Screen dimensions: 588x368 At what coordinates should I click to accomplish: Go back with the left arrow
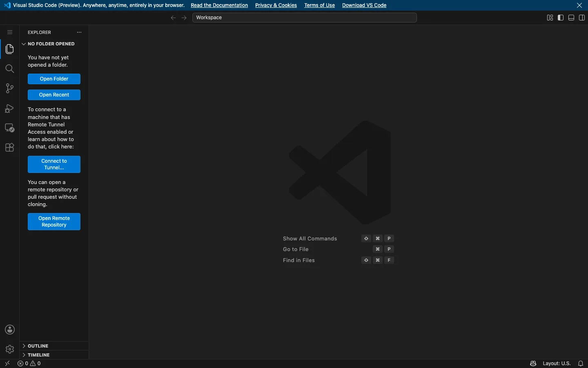pos(173,18)
